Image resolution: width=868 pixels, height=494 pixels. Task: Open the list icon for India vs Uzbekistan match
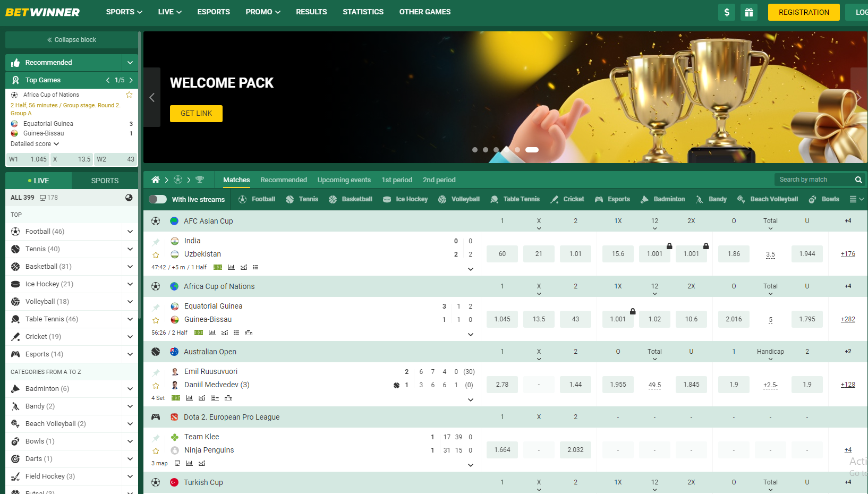click(256, 267)
